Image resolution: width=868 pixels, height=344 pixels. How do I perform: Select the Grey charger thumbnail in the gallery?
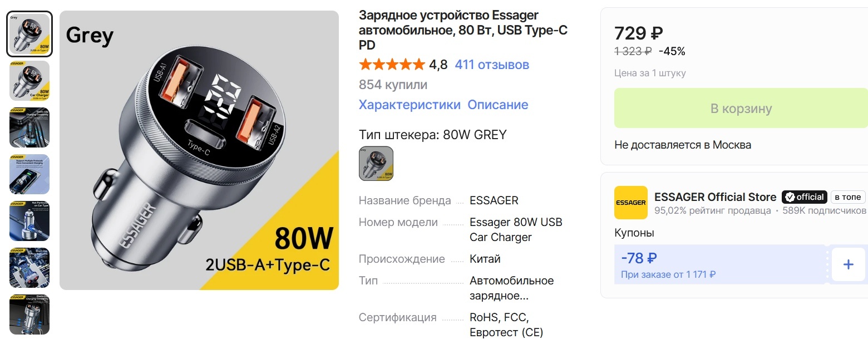[x=29, y=33]
